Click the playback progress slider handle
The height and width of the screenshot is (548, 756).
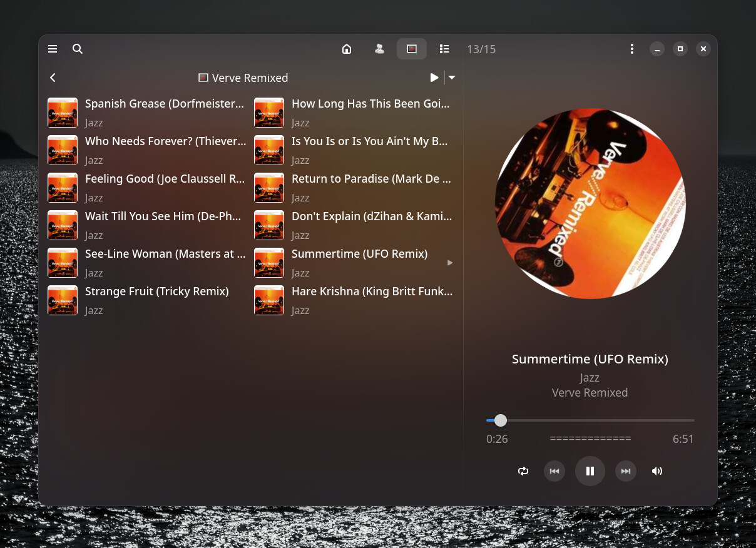[x=501, y=420]
